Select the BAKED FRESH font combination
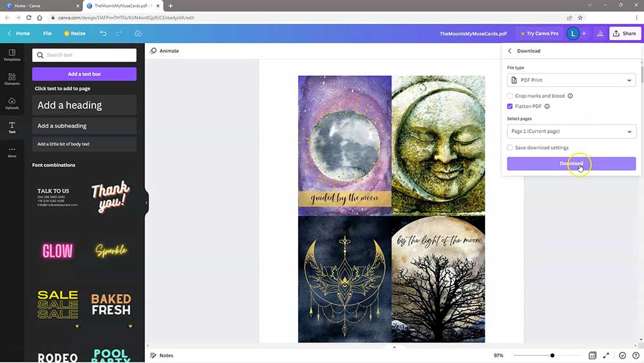Viewport: 644px width, 363px height. [x=111, y=304]
